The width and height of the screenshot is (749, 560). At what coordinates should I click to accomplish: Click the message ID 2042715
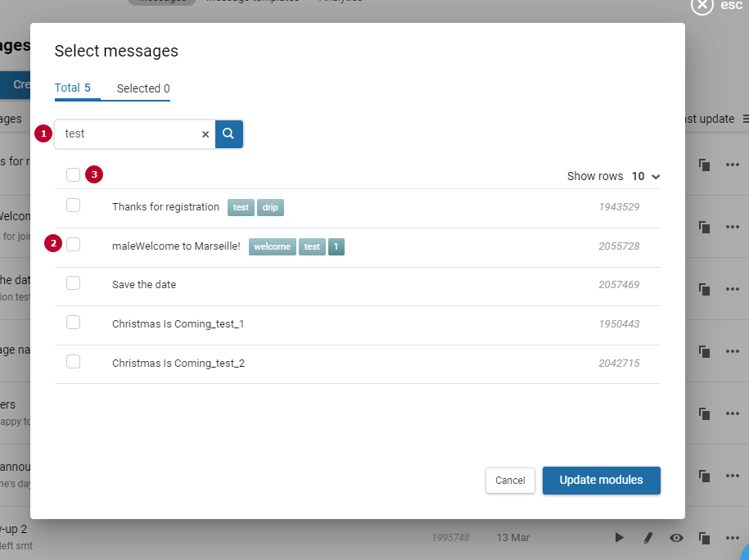point(619,364)
